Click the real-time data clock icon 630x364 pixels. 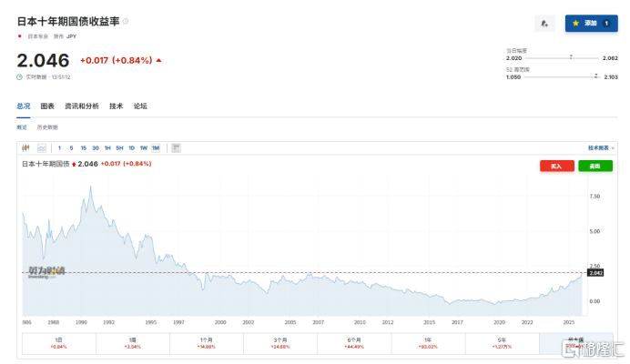20,76
